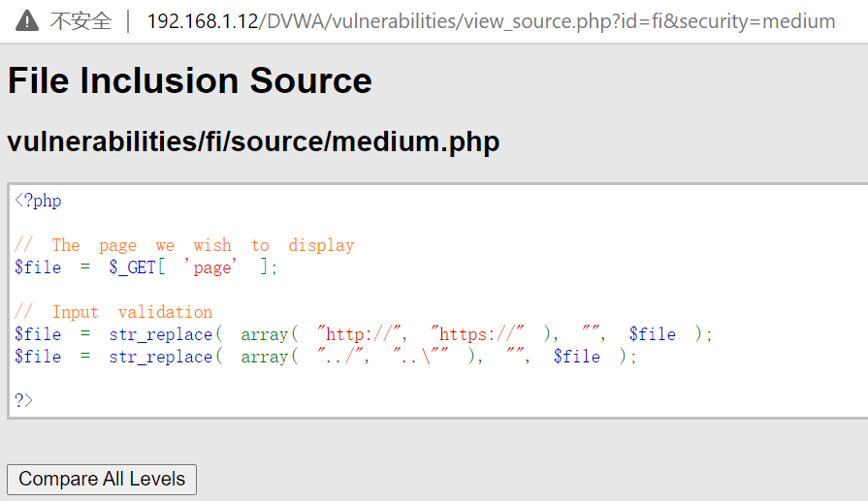The image size is (868, 501).
Task: Click the "https://" string in code
Action: 477,334
